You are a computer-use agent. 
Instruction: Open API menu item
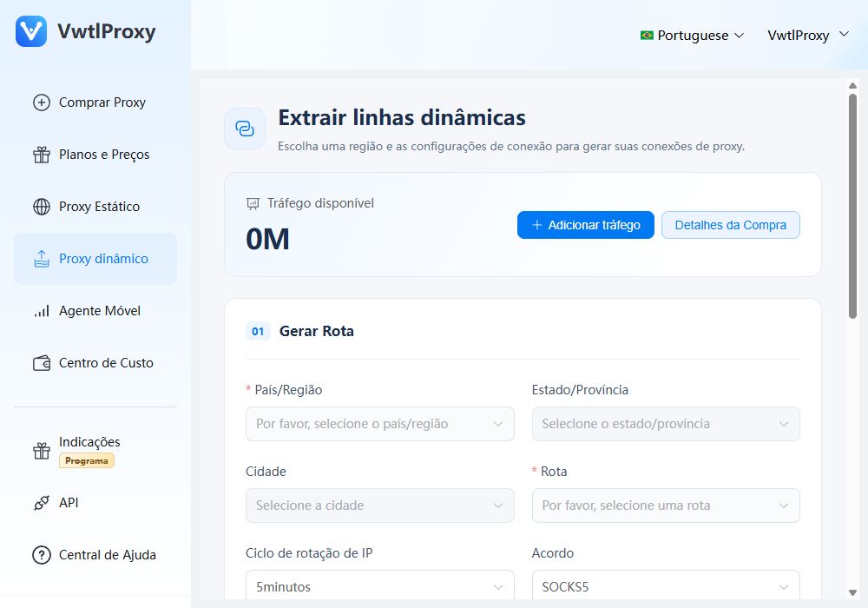95,503
